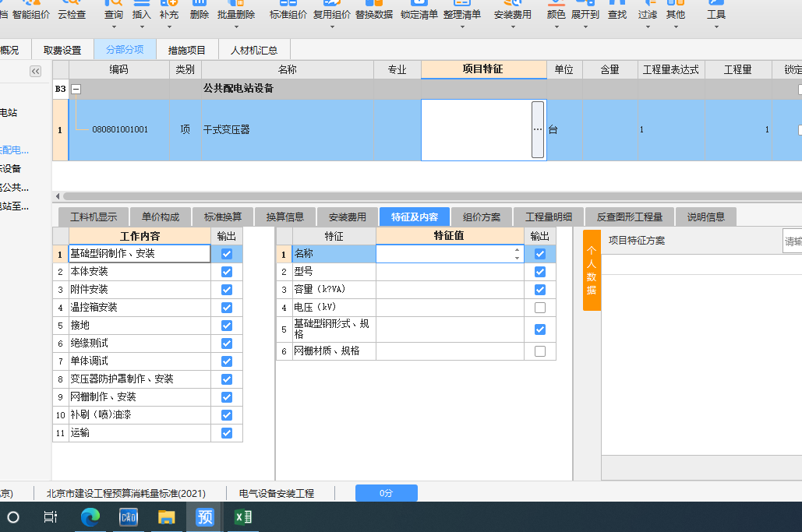Open File Explorer from the taskbar
This screenshot has height=532, width=802.
click(x=166, y=517)
